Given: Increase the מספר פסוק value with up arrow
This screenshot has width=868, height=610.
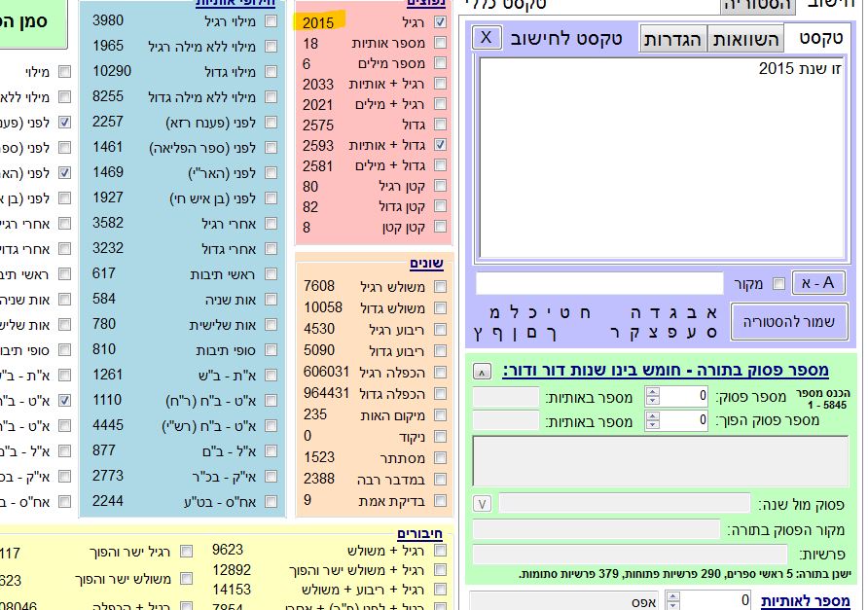Looking at the screenshot, I should click(x=653, y=391).
